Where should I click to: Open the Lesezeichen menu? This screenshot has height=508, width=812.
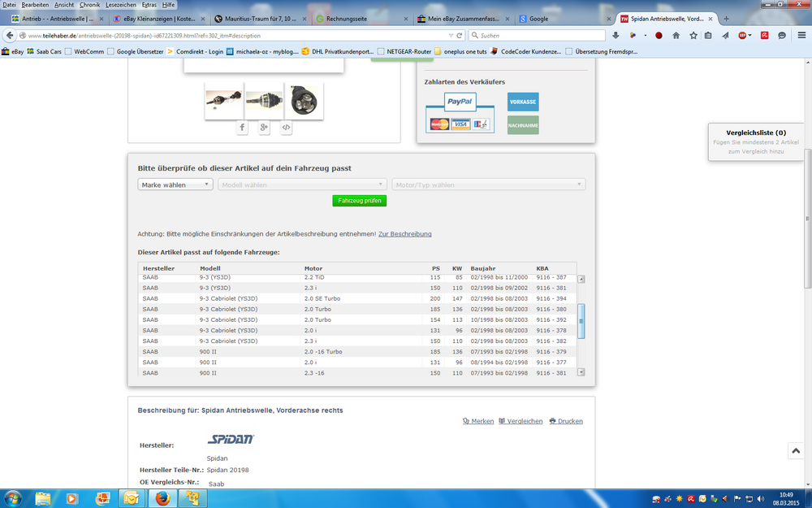[121, 5]
